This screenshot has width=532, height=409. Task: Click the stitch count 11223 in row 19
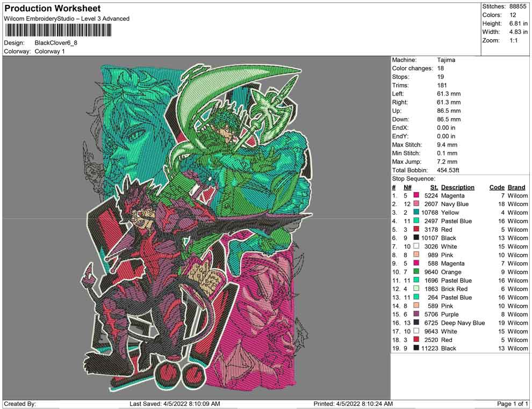pyautogui.click(x=429, y=348)
